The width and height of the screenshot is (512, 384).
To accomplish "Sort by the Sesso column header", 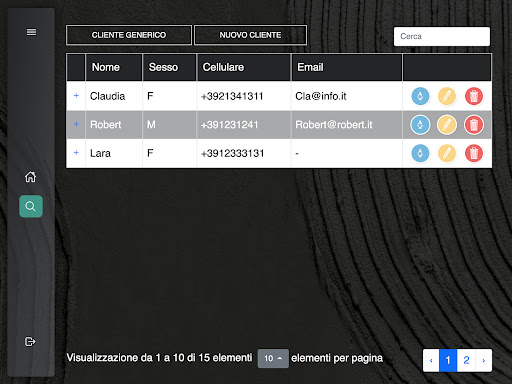I will coord(169,67).
